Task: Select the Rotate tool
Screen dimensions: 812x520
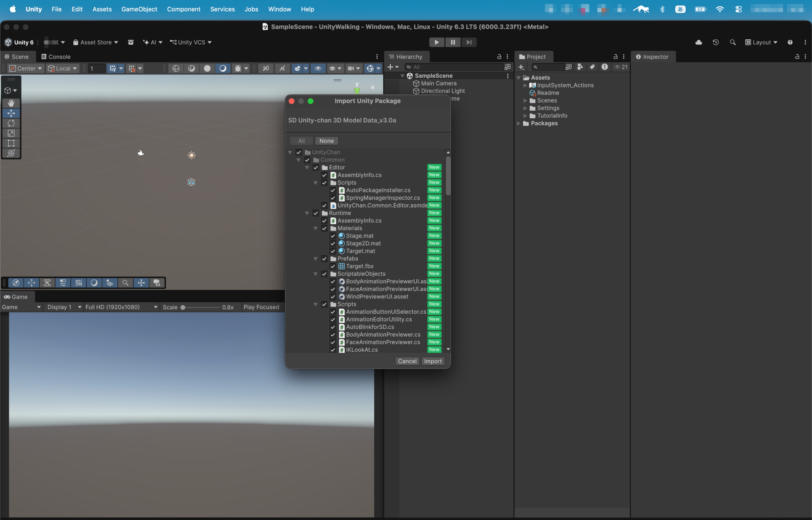Action: click(11, 123)
